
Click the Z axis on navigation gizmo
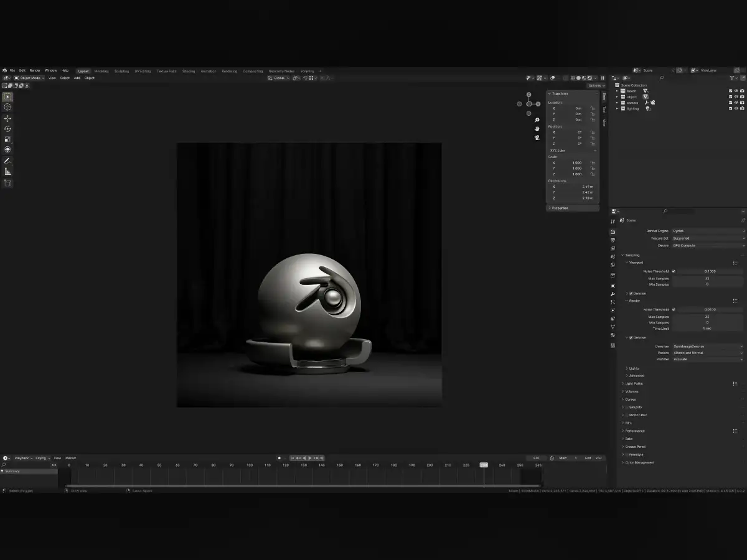point(529,95)
